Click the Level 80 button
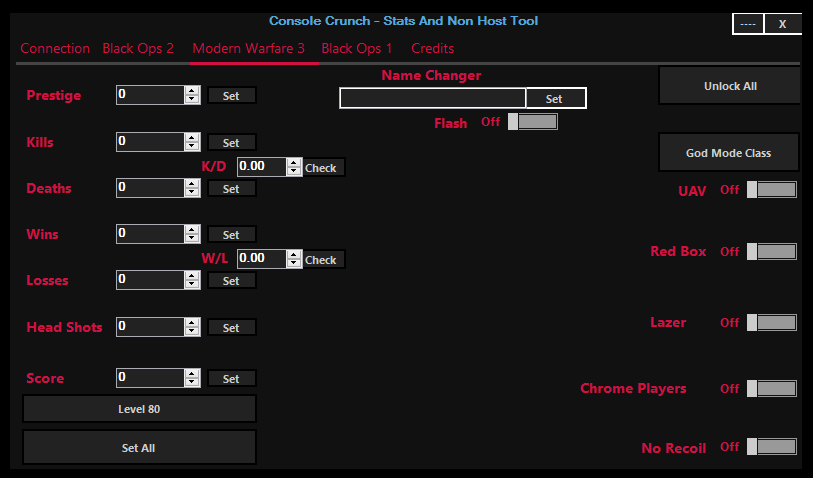 [x=139, y=409]
